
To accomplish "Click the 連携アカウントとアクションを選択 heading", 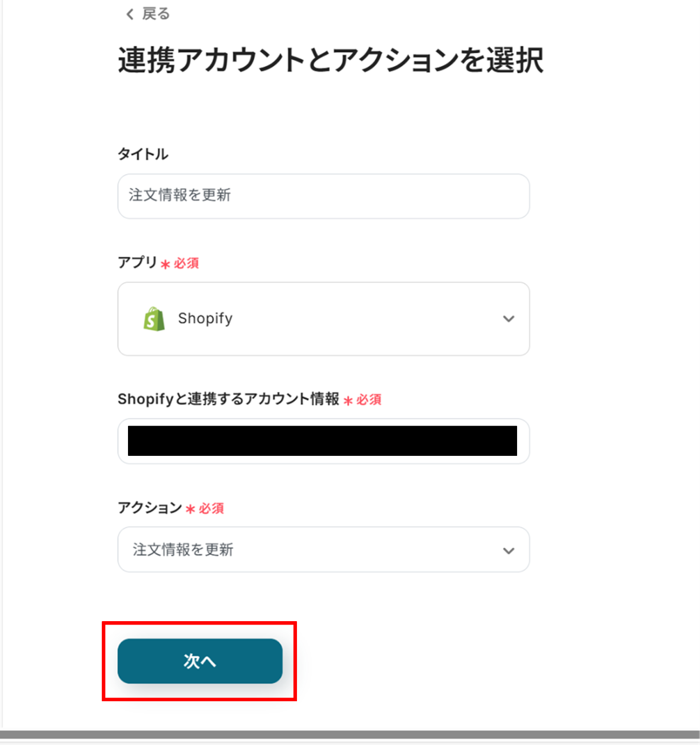I will pyautogui.click(x=330, y=61).
